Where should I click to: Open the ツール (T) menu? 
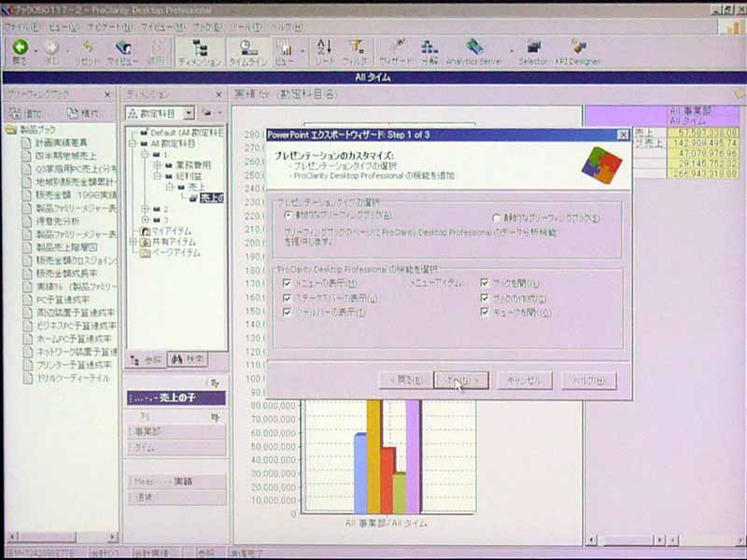246,27
